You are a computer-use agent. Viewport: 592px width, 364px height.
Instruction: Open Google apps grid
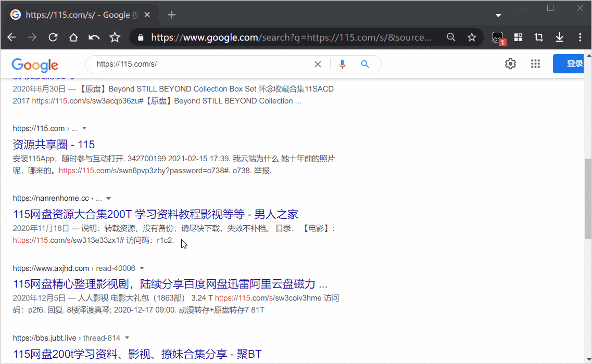(x=535, y=64)
